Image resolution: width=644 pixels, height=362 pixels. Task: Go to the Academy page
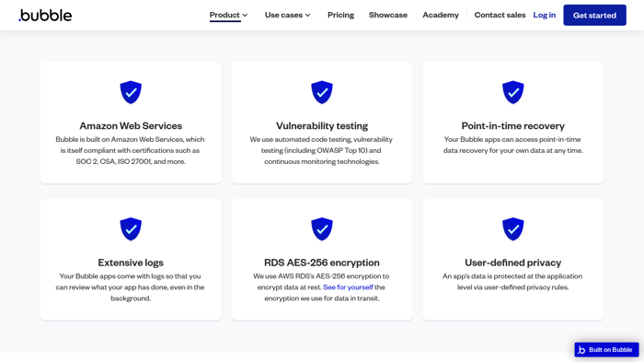(x=441, y=15)
